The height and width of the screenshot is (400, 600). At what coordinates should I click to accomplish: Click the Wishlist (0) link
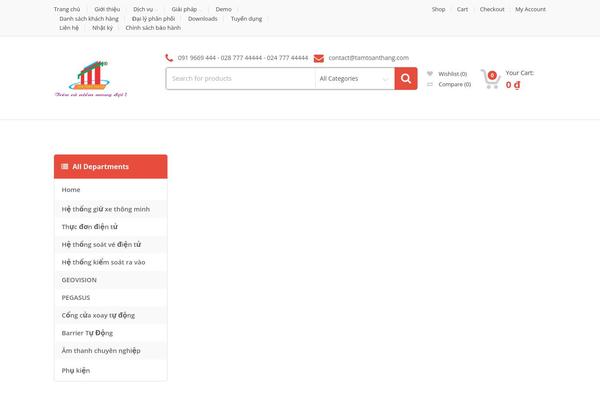coord(453,74)
